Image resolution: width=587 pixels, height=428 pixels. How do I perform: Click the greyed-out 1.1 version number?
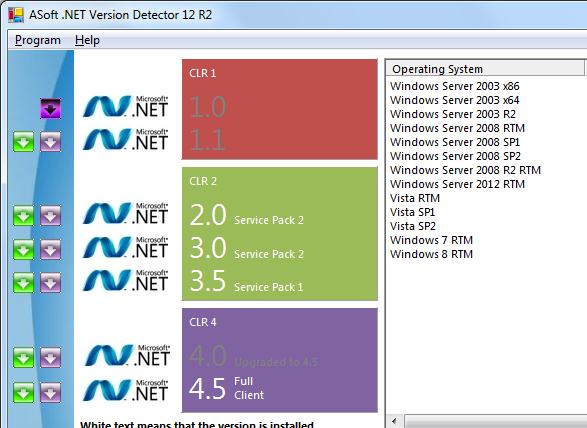[x=207, y=140]
